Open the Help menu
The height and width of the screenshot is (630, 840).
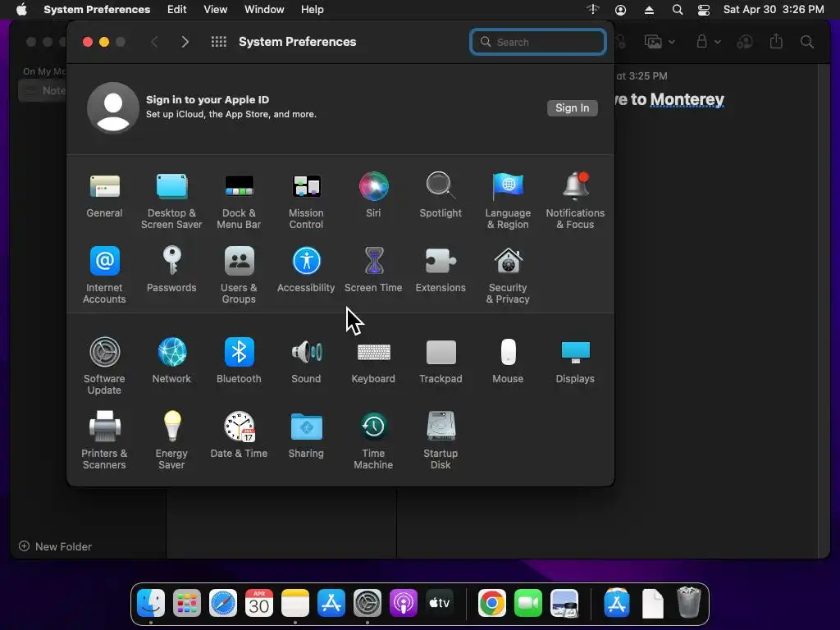[x=312, y=10]
